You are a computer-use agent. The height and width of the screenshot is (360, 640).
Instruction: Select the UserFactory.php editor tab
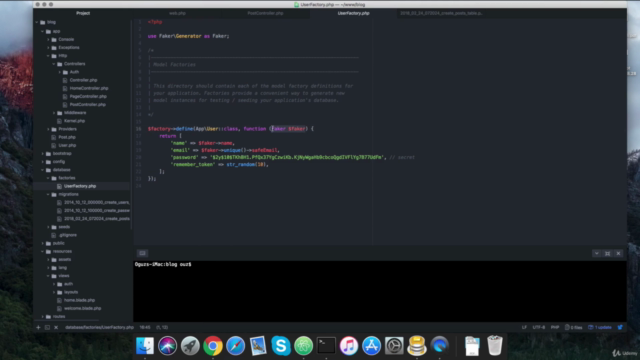click(x=353, y=13)
